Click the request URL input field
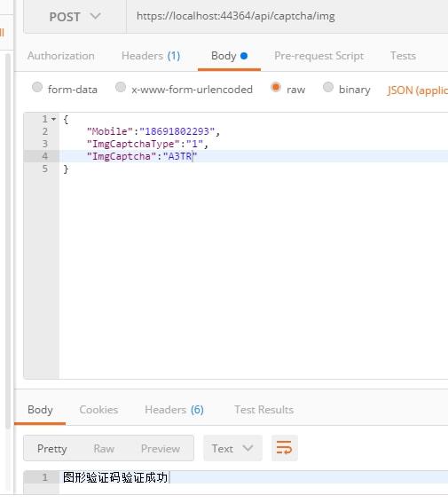This screenshot has width=448, height=503. tap(287, 16)
